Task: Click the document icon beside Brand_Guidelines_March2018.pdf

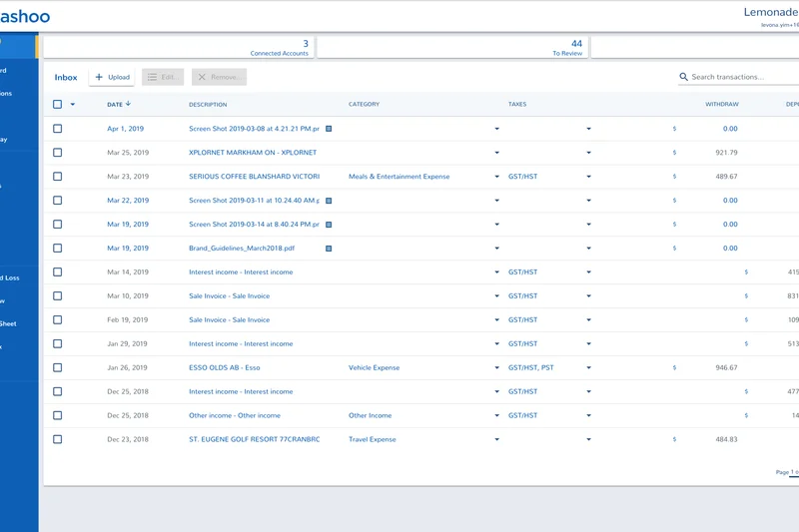Action: tap(329, 249)
